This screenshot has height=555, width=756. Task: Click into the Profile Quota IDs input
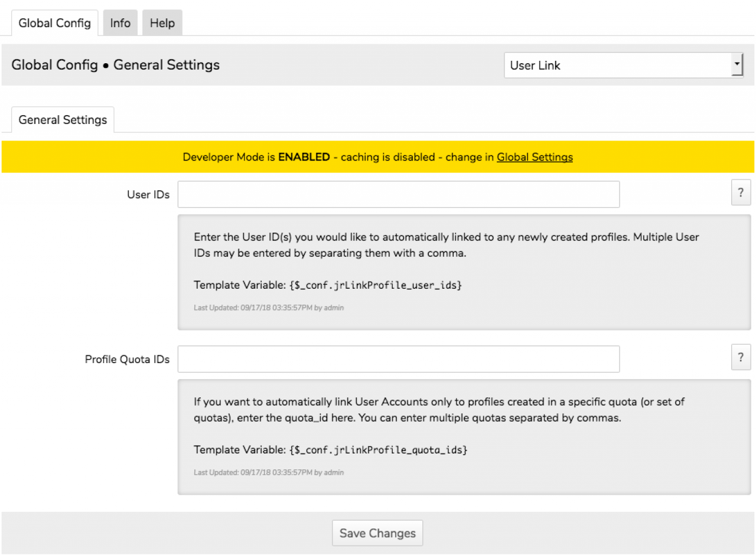[x=398, y=359]
